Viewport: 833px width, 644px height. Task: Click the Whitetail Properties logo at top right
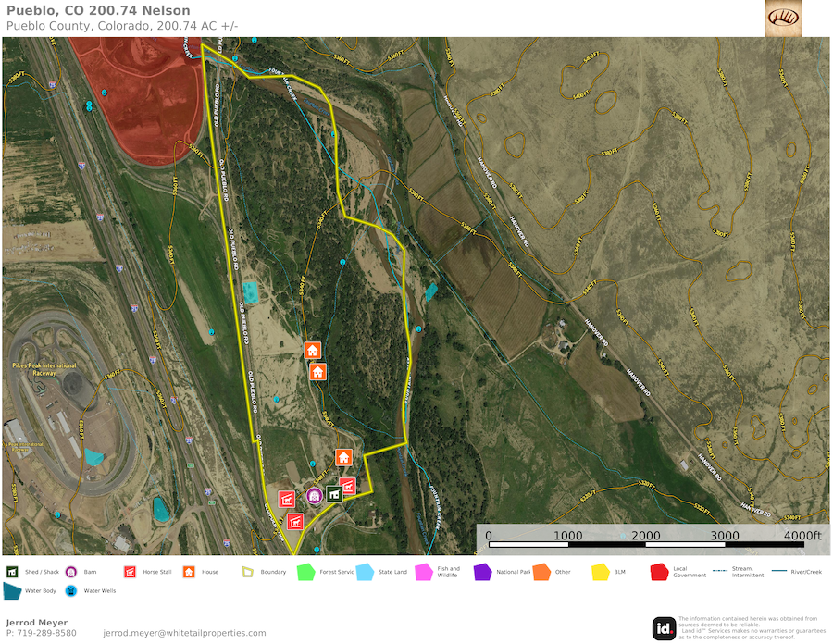click(x=783, y=18)
